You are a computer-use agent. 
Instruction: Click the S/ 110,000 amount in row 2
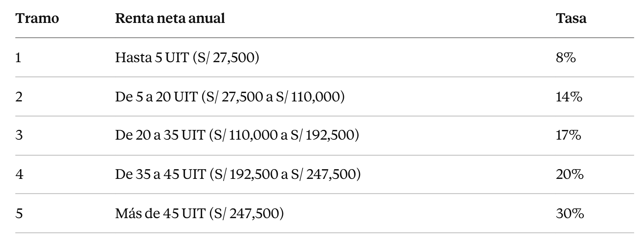307,97
